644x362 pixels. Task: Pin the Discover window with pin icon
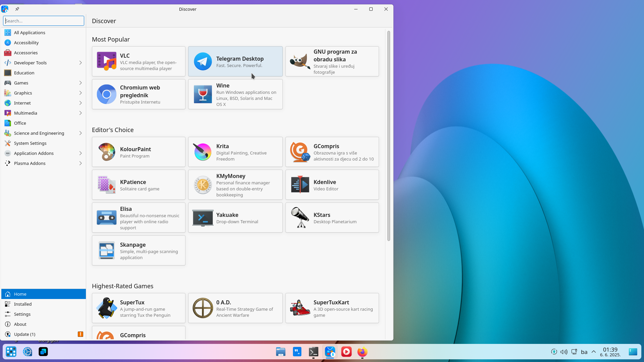coord(17,9)
